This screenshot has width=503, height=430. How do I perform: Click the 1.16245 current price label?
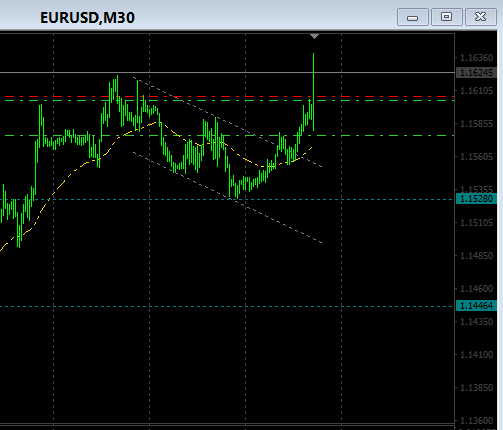(476, 73)
